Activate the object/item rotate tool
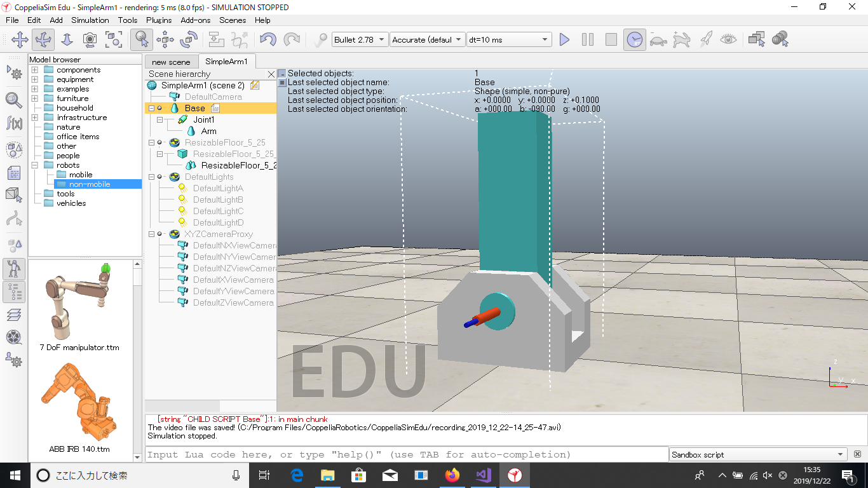Viewport: 868px width, 488px height. coord(188,39)
